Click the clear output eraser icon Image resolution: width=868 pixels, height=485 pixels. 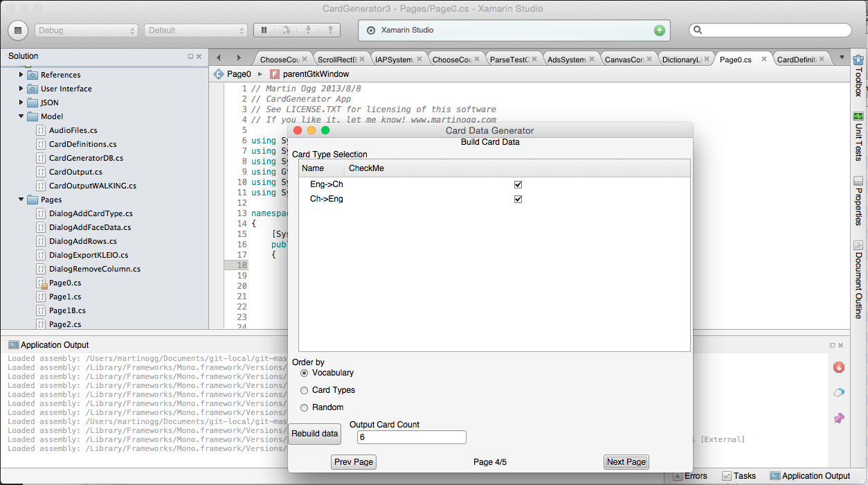pos(838,393)
